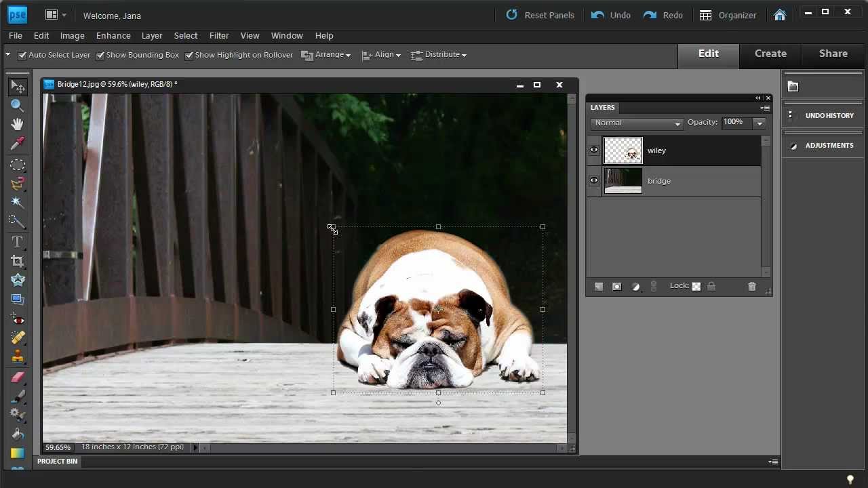Select the Eyedropper tool

(18, 143)
